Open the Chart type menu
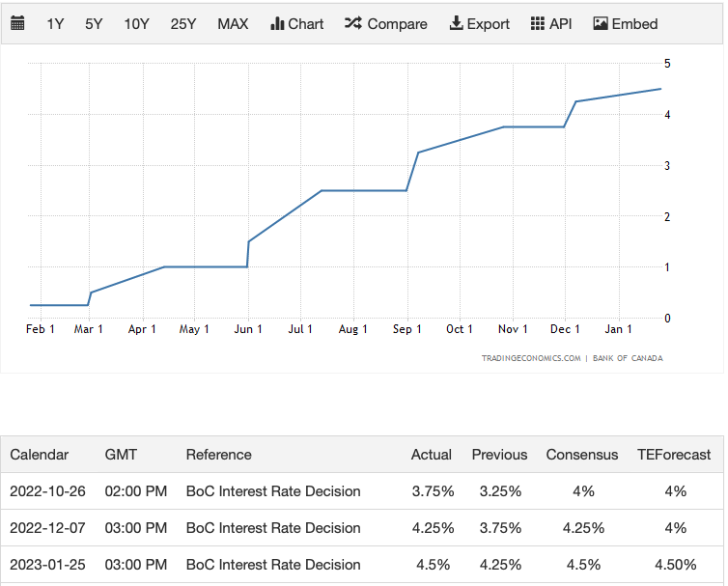This screenshot has width=728, height=586. (x=296, y=24)
